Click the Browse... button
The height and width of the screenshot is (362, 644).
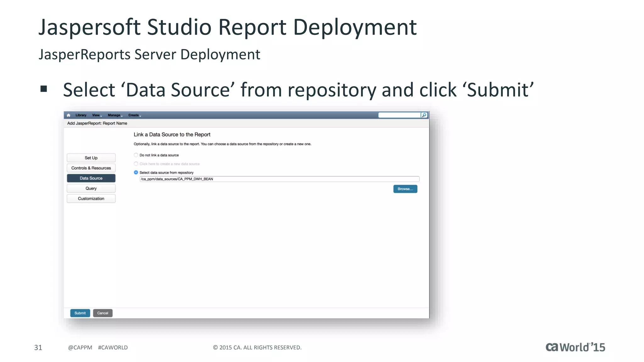(x=405, y=189)
